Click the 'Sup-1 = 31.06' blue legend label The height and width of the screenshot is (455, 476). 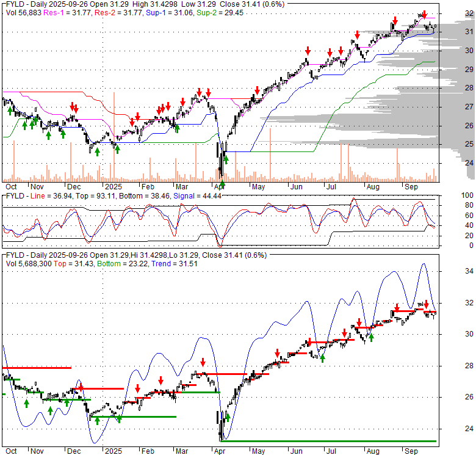tap(170, 13)
